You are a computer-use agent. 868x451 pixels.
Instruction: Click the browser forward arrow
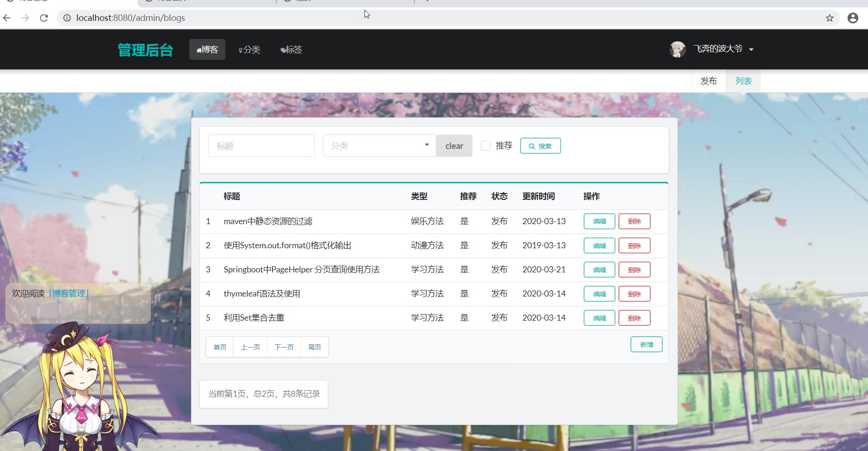26,18
